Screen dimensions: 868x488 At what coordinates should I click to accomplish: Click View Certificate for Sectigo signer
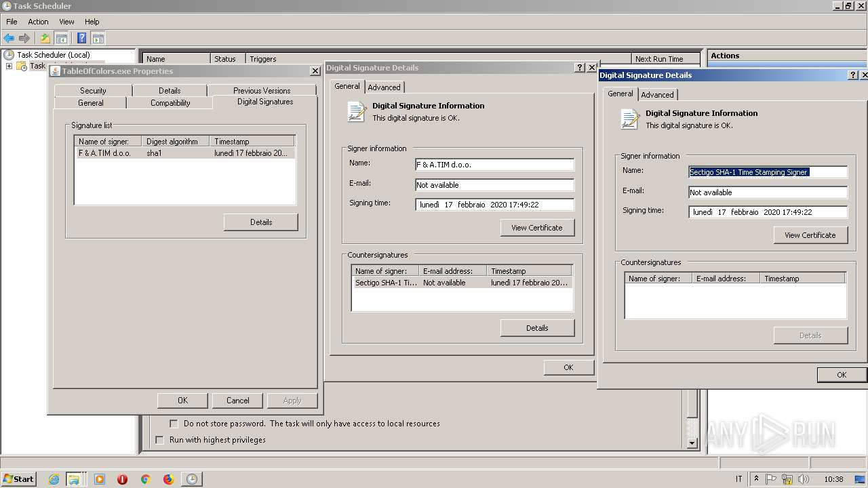pos(810,235)
